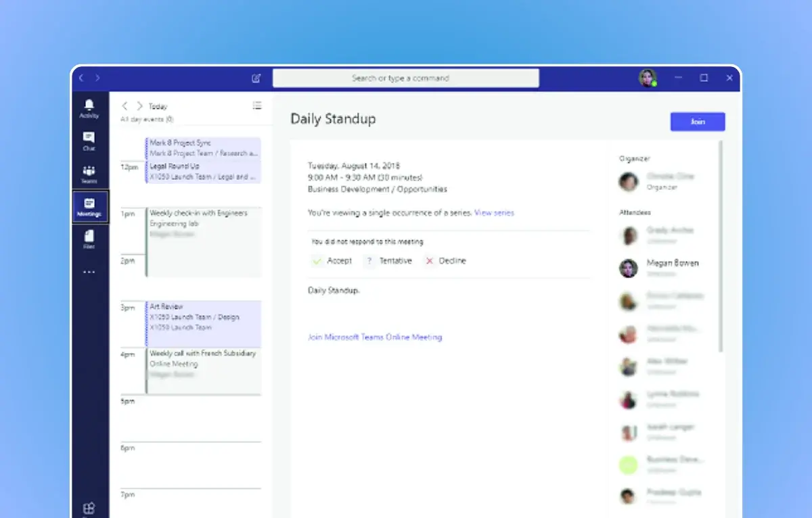Decline the meeting invitation
This screenshot has height=518, width=812.
445,260
